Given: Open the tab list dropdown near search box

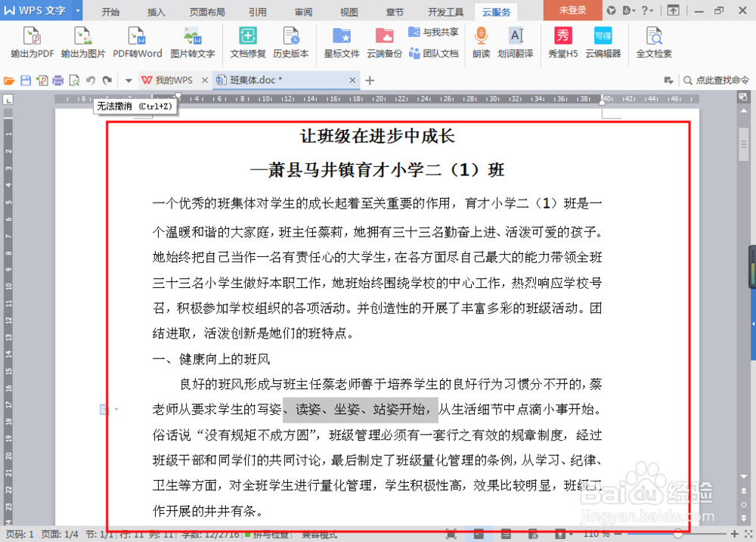Looking at the screenshot, I should click(x=668, y=81).
